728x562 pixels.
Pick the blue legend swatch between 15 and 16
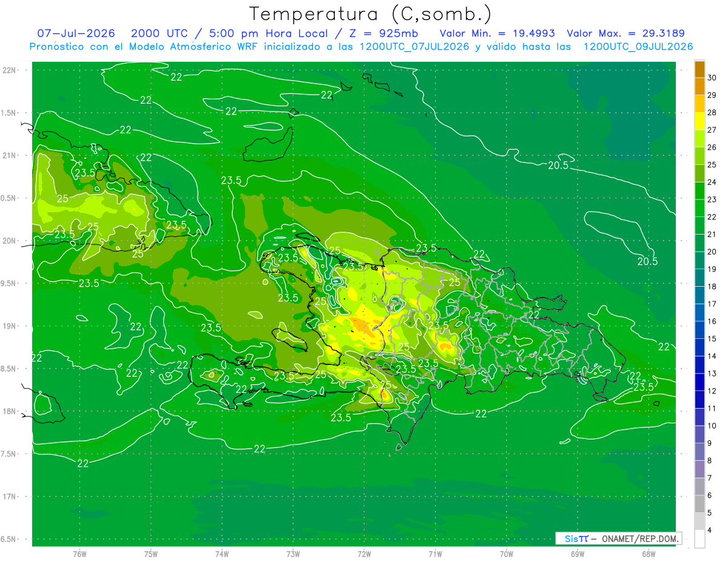[699, 330]
